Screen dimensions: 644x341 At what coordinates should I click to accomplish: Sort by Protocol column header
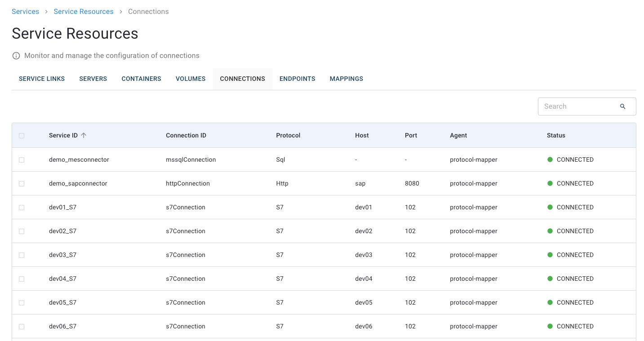click(288, 135)
